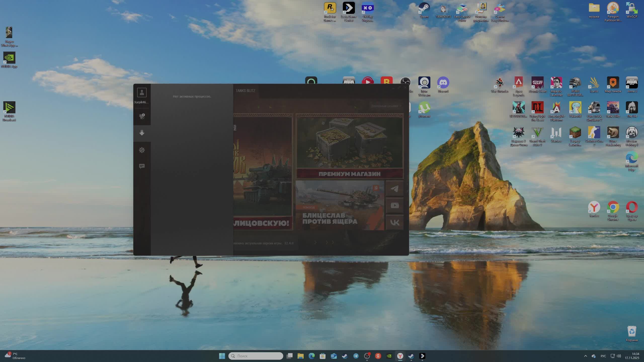644x362 pixels.
Task: Open the notifications icon in the sidebar
Action: [x=142, y=116]
